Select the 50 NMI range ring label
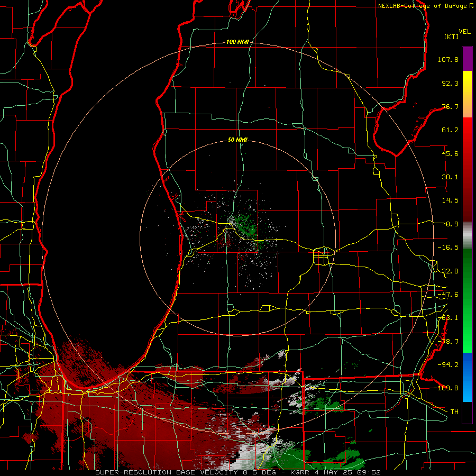The image size is (476, 476). click(237, 140)
